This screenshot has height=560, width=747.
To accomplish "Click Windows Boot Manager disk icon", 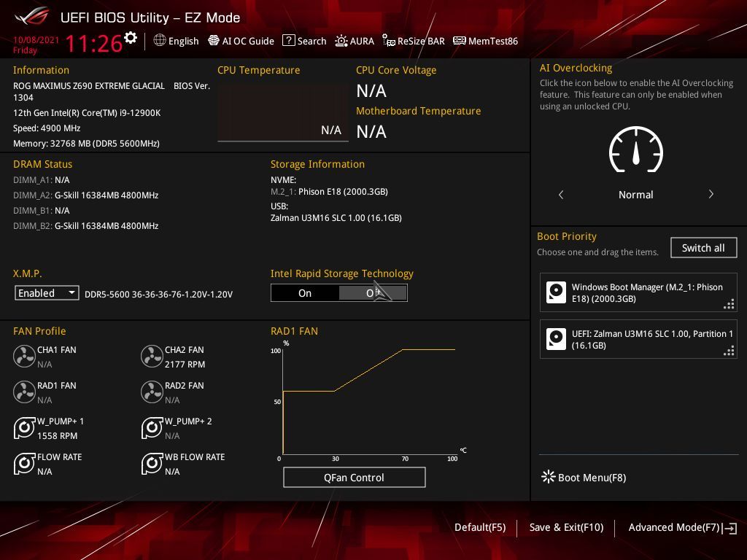I will pyautogui.click(x=556, y=292).
